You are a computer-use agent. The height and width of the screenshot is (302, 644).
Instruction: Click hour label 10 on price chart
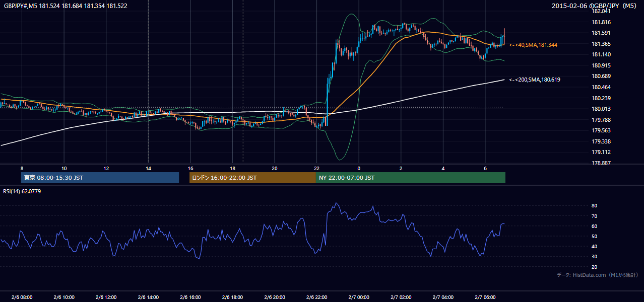tap(64, 168)
